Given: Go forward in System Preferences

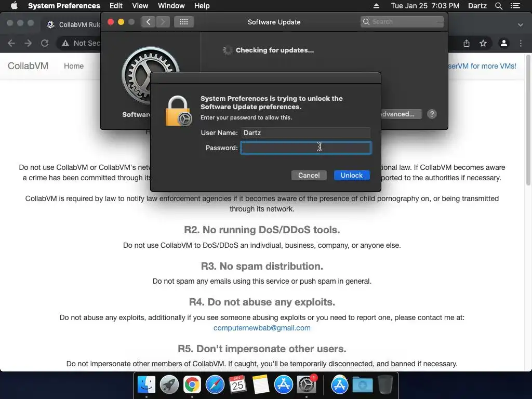Looking at the screenshot, I should tap(163, 22).
